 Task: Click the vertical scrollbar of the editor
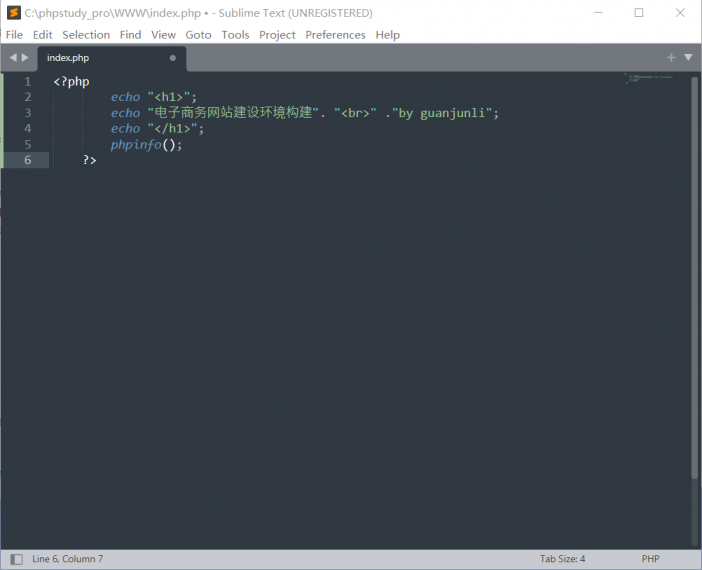pyautogui.click(x=694, y=278)
